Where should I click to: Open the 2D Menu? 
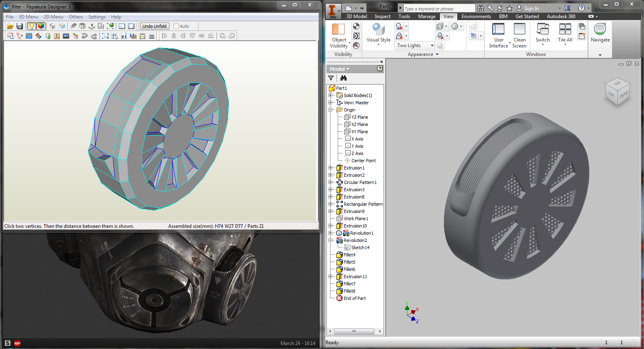pyautogui.click(x=54, y=17)
